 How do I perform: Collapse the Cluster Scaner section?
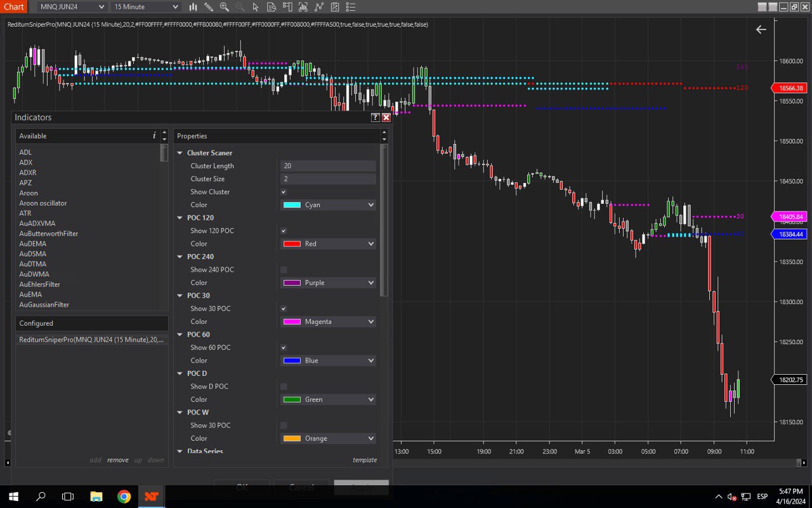[180, 153]
